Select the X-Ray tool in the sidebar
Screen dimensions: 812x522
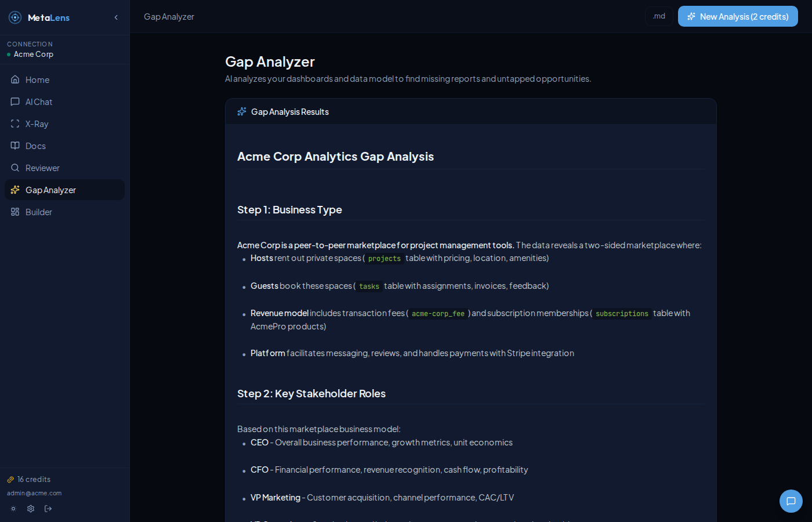16,124
